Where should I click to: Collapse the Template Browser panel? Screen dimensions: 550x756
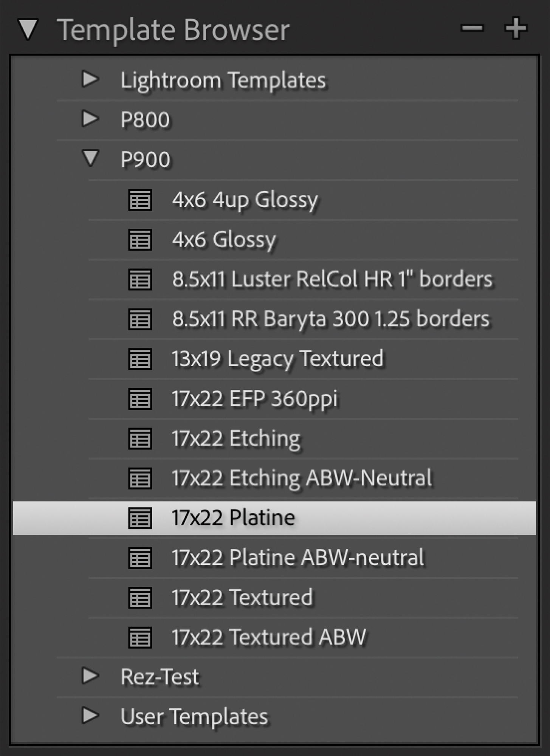pyautogui.click(x=29, y=29)
